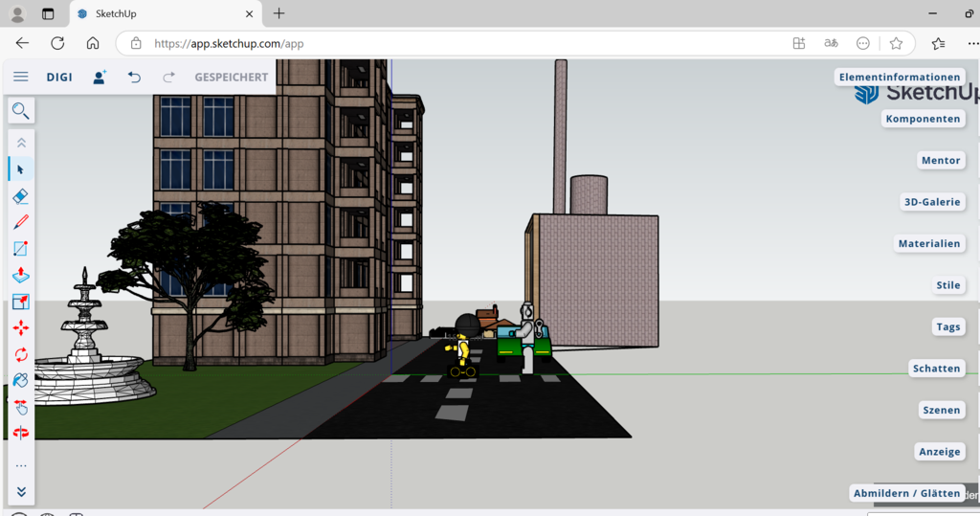This screenshot has height=516, width=980.
Task: Pick the Line pencil tool
Action: [20, 222]
